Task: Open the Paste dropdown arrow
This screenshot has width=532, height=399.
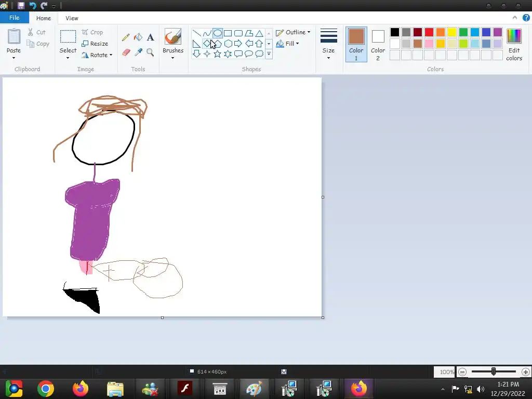Action: pyautogui.click(x=14, y=58)
